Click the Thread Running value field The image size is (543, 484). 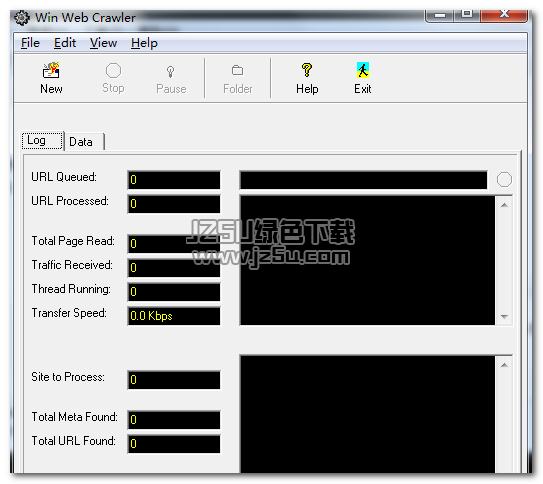coord(174,292)
